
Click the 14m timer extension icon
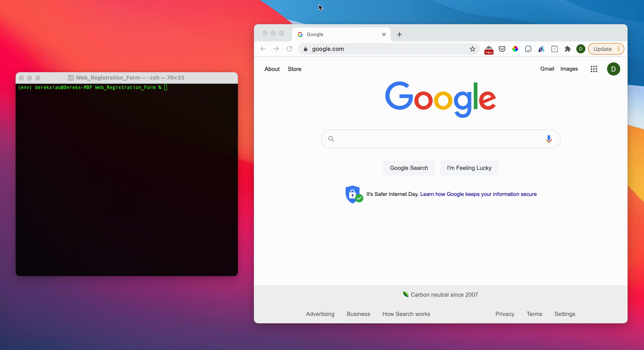(489, 49)
